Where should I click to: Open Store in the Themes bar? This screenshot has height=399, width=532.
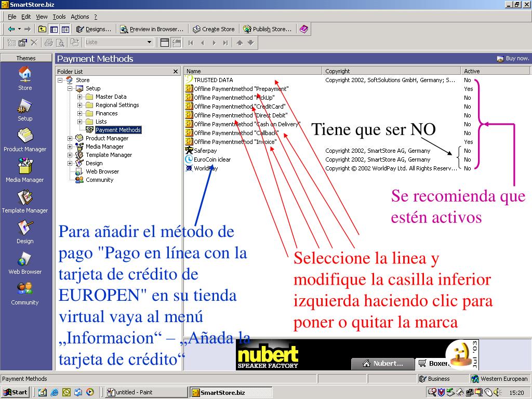click(x=25, y=79)
